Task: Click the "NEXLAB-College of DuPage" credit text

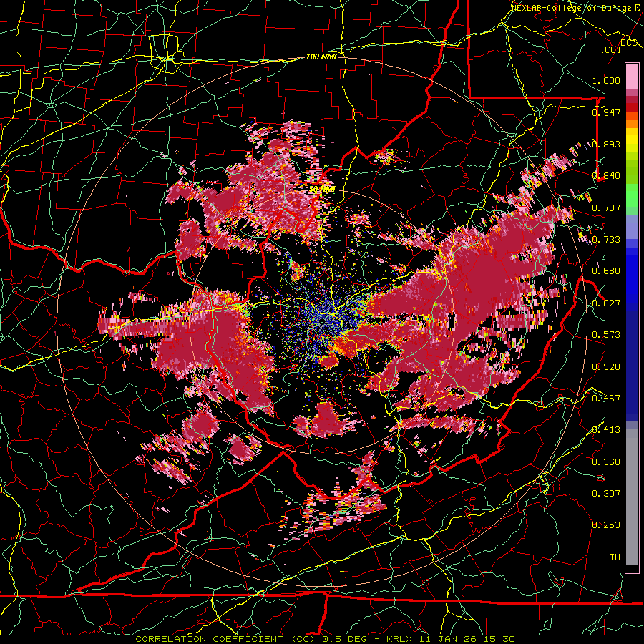Action: pos(572,8)
